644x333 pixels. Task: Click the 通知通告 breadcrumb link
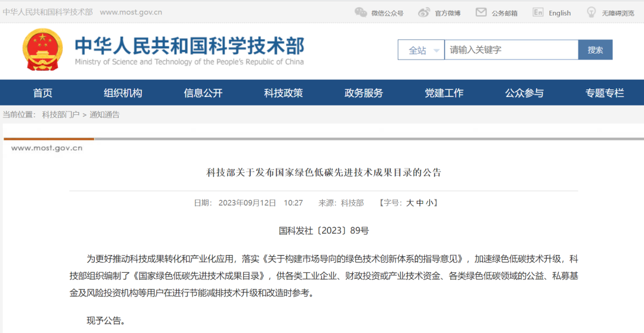(105, 115)
